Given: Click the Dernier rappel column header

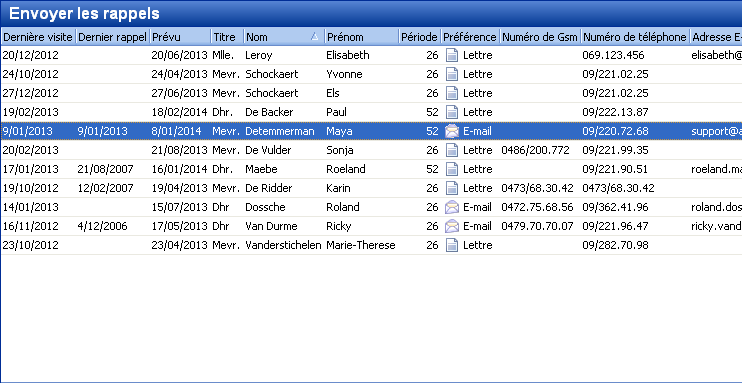Looking at the screenshot, I should tap(112, 36).
